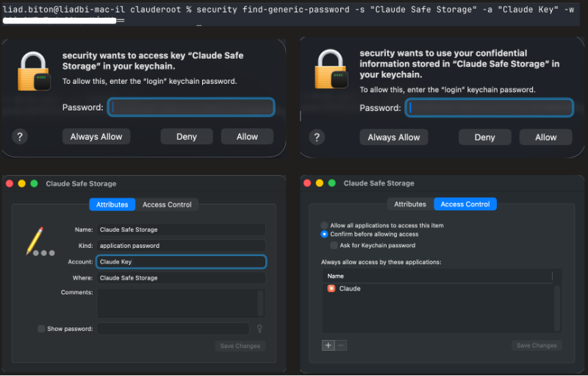Viewport: 588px width, 376px height.
Task: Focus the Password field in right dialog
Action: pyautogui.click(x=490, y=107)
